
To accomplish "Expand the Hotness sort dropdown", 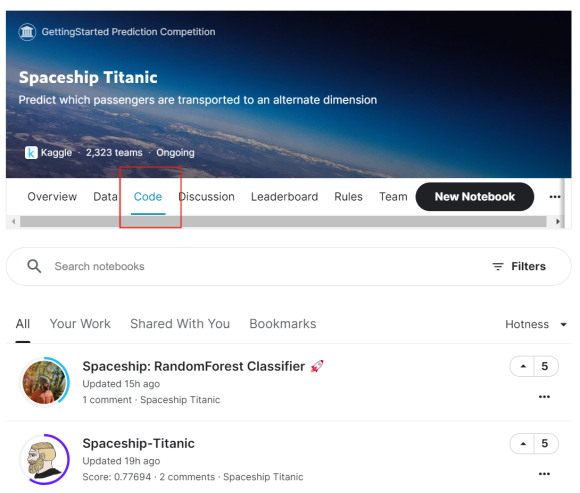I will pyautogui.click(x=536, y=324).
